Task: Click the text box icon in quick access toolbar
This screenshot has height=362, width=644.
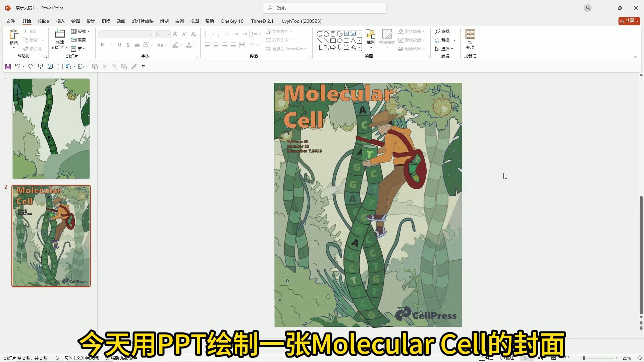Action: (50, 67)
